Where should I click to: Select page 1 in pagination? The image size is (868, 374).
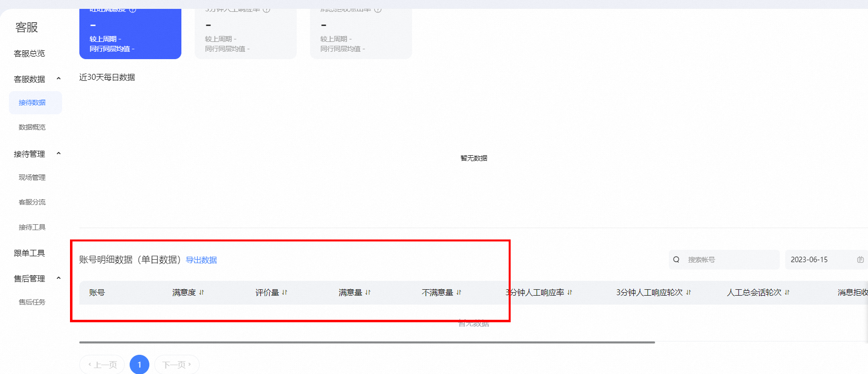click(x=139, y=365)
